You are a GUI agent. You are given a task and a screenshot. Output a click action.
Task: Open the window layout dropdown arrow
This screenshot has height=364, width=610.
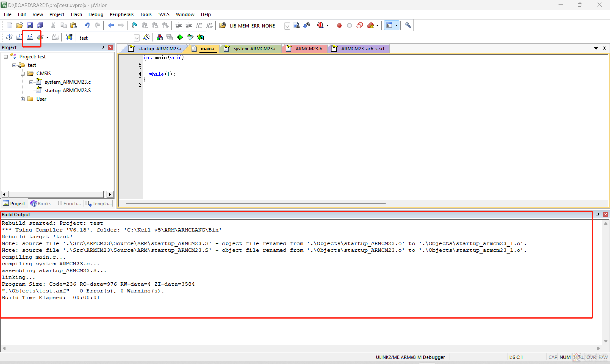click(x=396, y=26)
